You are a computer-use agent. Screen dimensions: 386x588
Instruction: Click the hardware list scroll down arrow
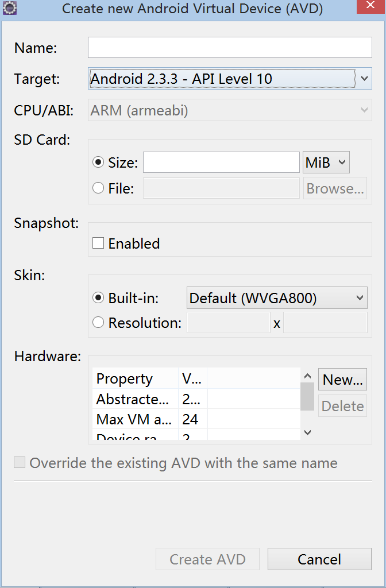pos(308,433)
